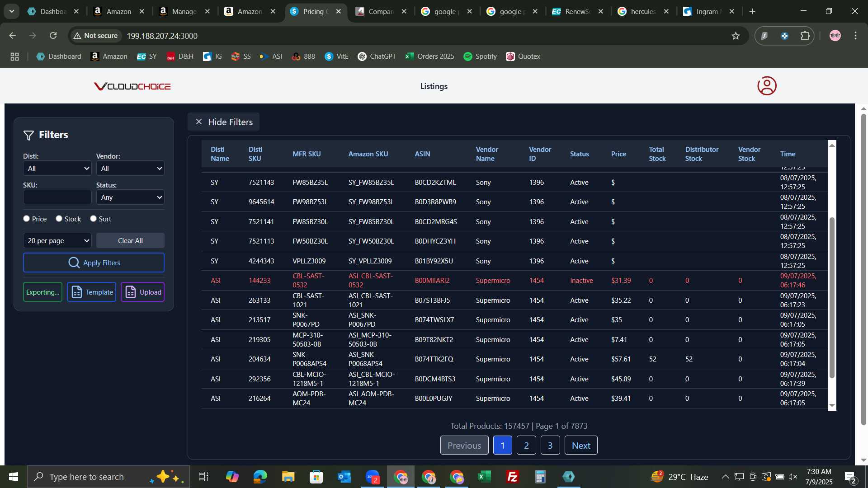Open the ChatGPT bookmark

tap(377, 56)
